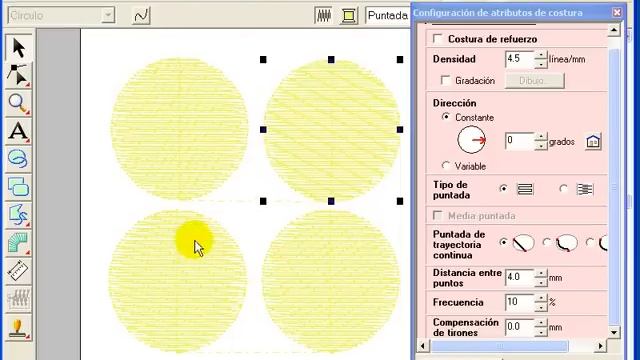The height and width of the screenshot is (360, 640).
Task: Select Variable direction option
Action: click(x=446, y=166)
